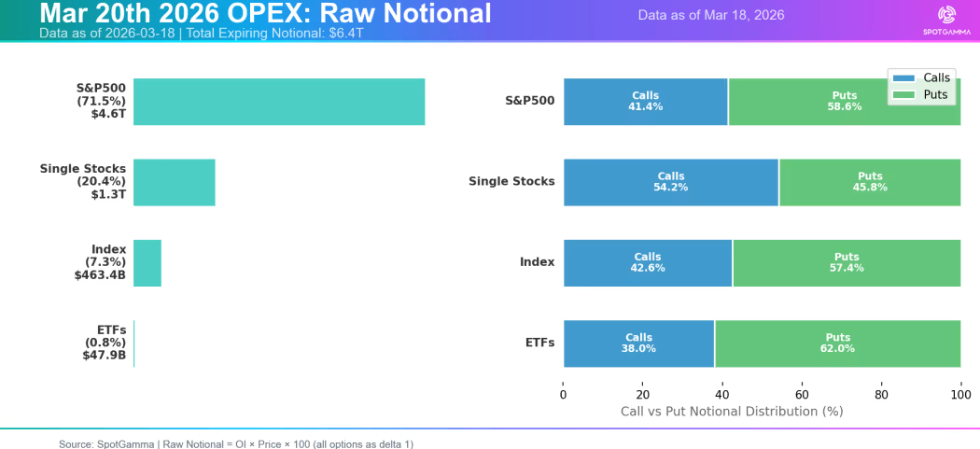Click the ETFs Calls 38.0% segment
This screenshot has width=980, height=449.
tap(638, 344)
